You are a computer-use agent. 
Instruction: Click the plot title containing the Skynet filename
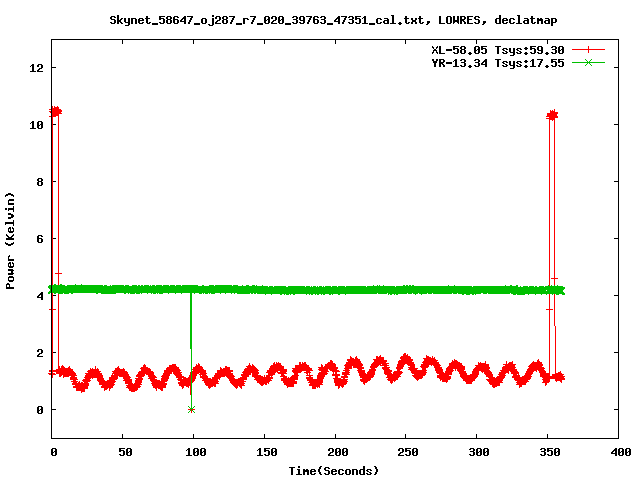pos(319,19)
